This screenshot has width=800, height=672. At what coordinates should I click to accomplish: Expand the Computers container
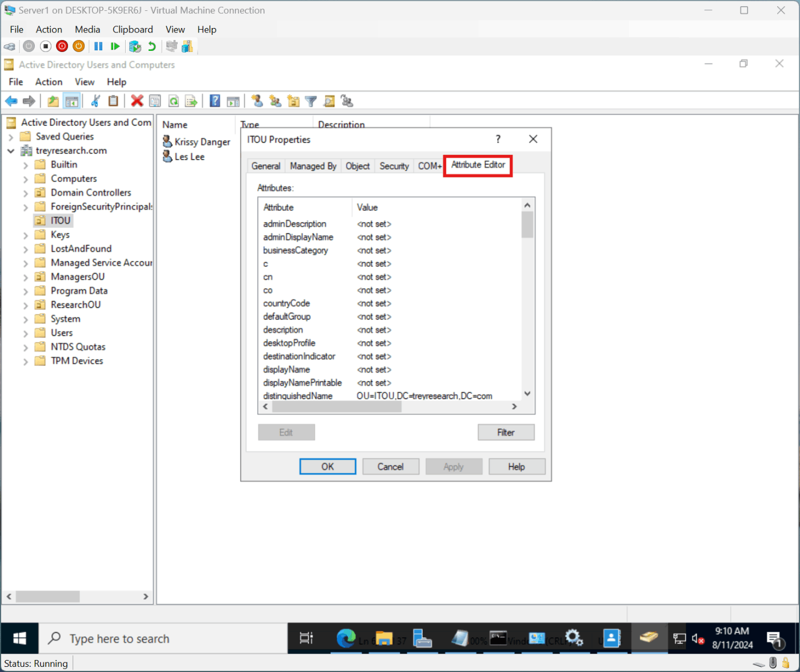(x=25, y=179)
